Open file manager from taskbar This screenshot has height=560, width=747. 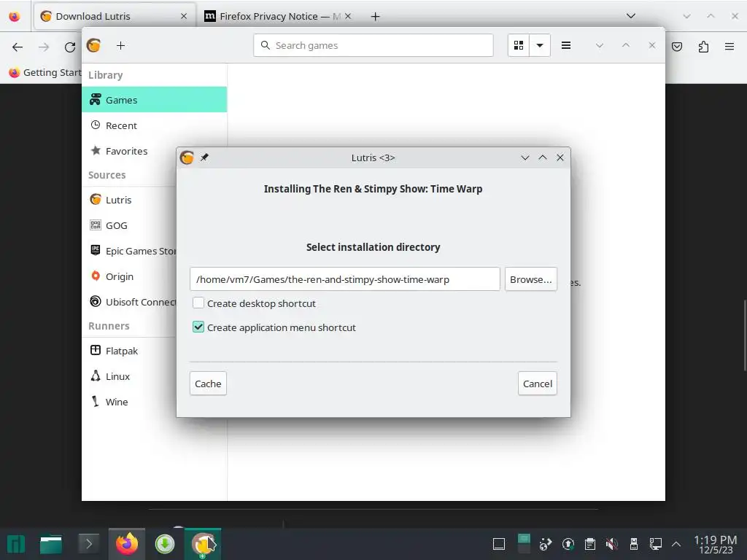(x=51, y=544)
